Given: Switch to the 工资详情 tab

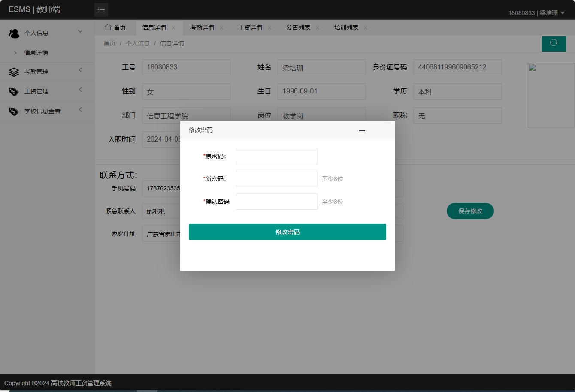Looking at the screenshot, I should click(x=250, y=27).
